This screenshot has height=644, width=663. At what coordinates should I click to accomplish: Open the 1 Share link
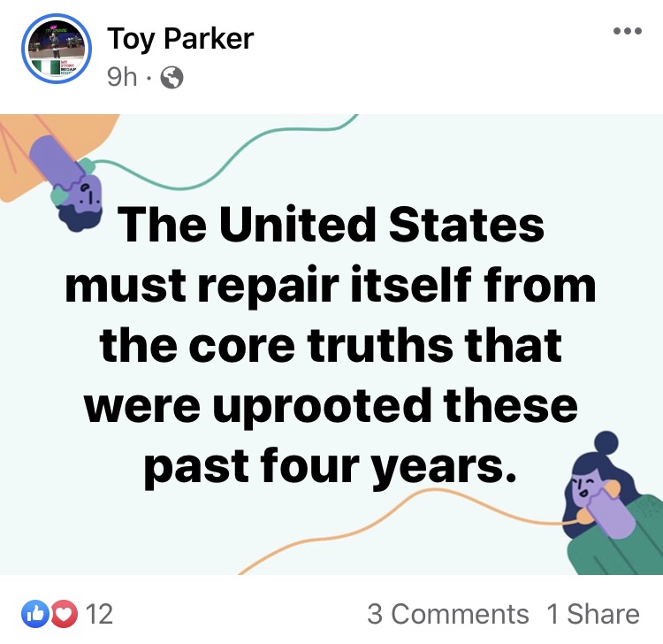(x=593, y=614)
